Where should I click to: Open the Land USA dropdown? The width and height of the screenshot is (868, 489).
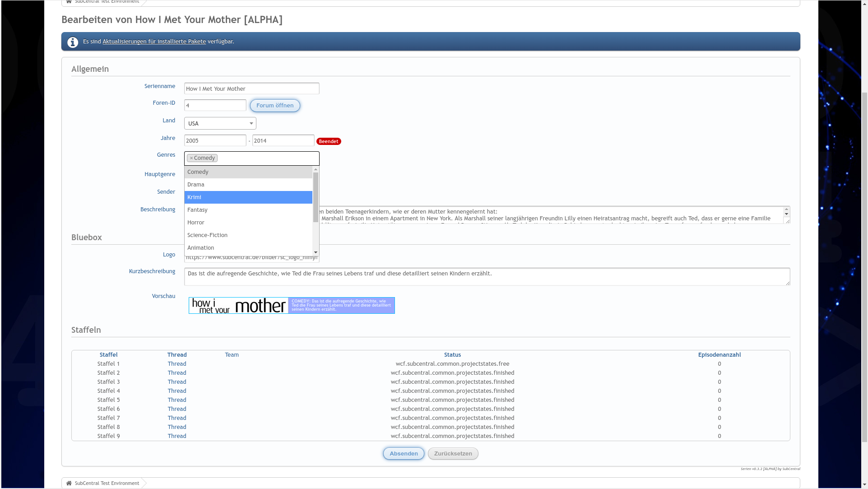[x=220, y=123]
